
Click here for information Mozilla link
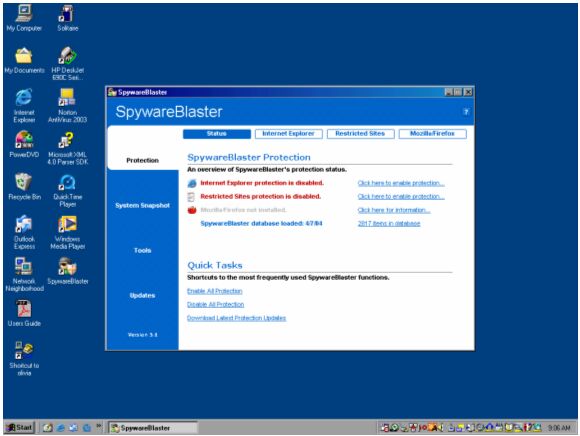(x=394, y=210)
